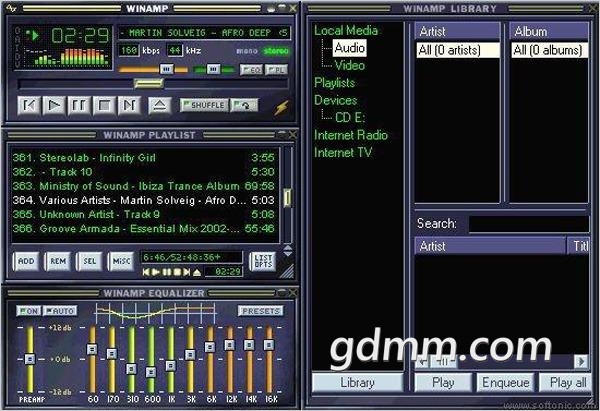600x411 pixels.
Task: Open the playlist REM menu
Action: tap(58, 261)
